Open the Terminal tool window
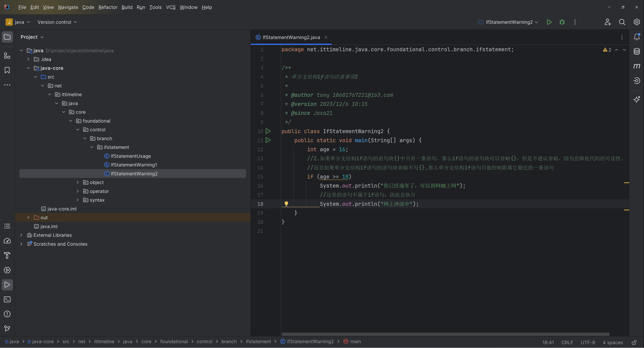 point(7,299)
